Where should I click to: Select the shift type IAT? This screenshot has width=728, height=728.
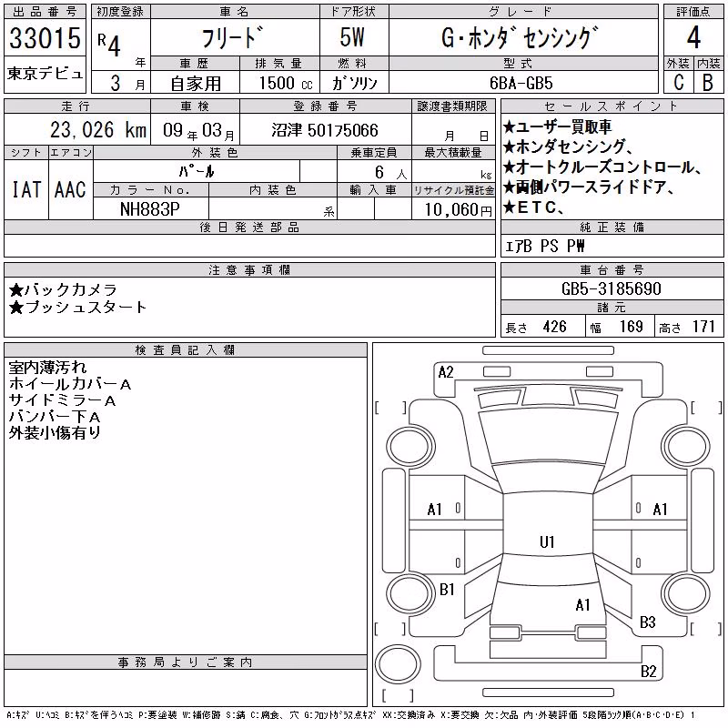[x=26, y=189]
